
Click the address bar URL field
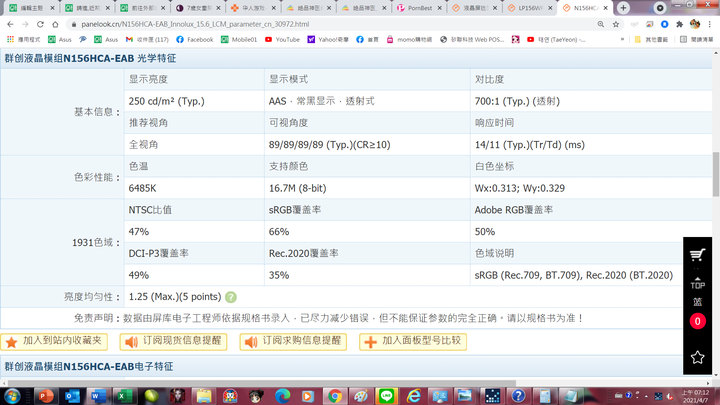[x=331, y=24]
